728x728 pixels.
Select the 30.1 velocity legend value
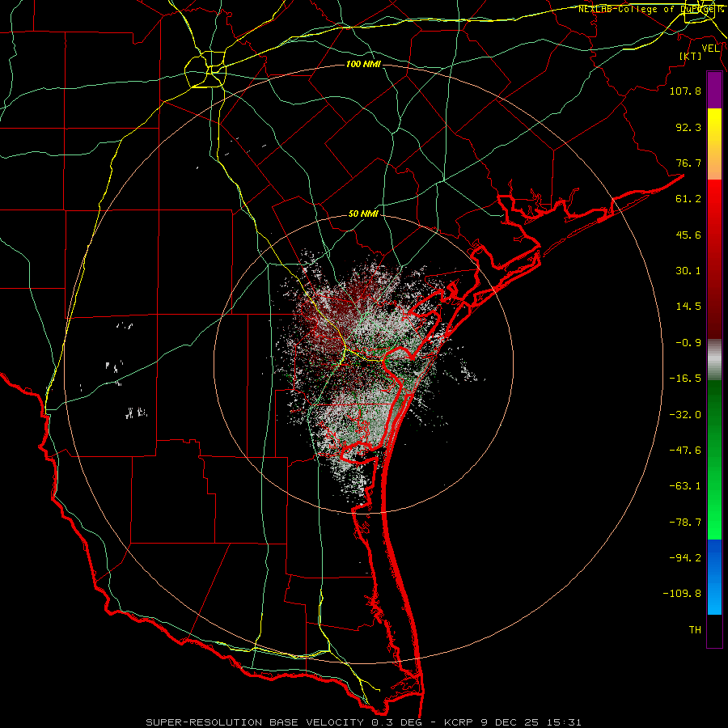click(688, 271)
